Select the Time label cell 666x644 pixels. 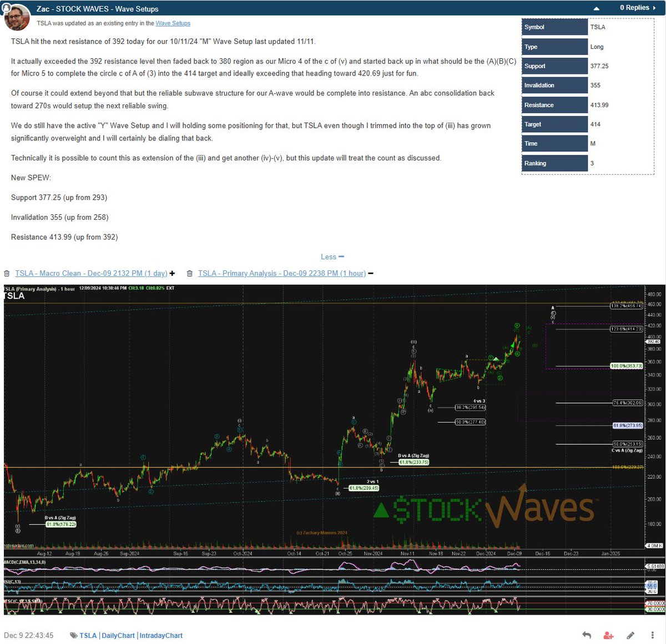point(555,144)
